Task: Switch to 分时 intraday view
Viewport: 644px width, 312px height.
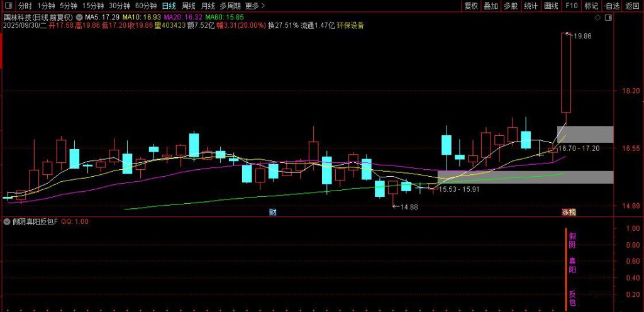Action: 25,6
